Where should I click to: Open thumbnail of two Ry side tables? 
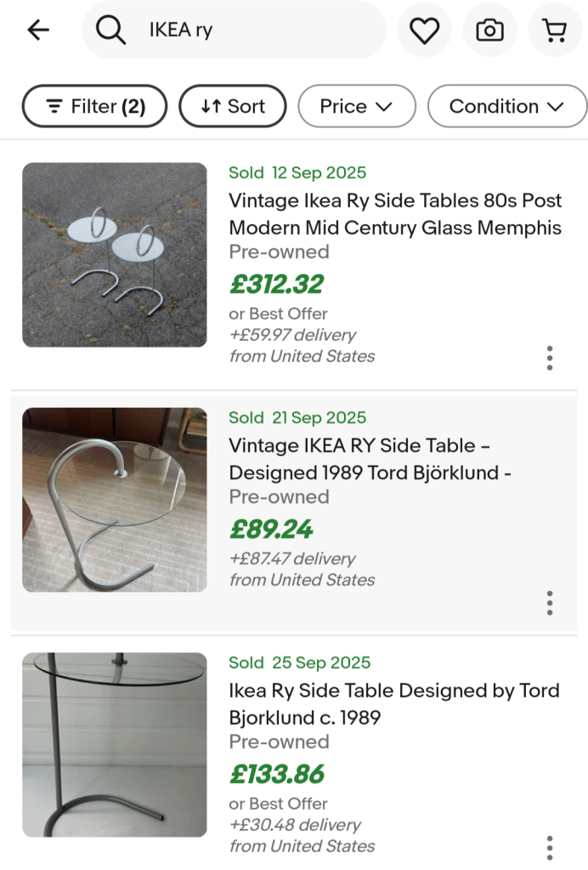tap(115, 255)
